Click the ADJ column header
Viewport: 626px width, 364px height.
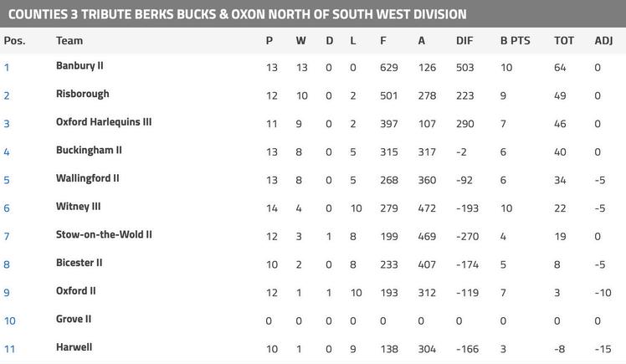pyautogui.click(x=603, y=40)
